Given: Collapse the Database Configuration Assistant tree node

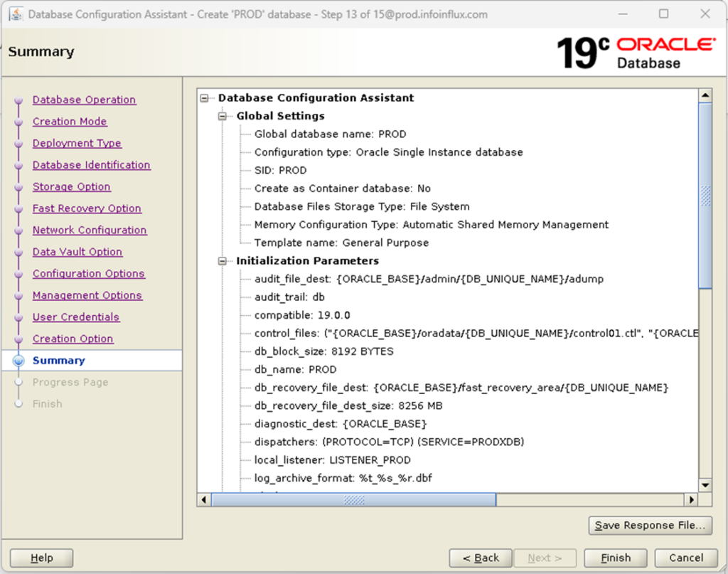Looking at the screenshot, I should 205,97.
